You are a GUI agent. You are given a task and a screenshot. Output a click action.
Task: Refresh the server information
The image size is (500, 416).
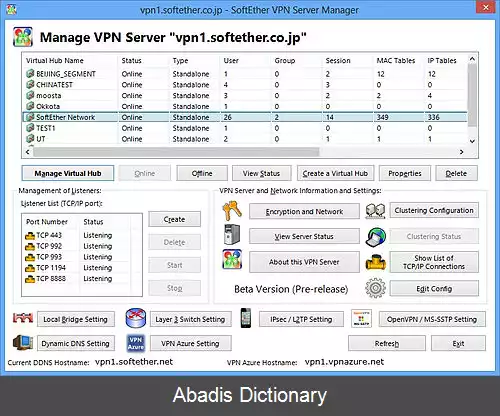pos(387,343)
